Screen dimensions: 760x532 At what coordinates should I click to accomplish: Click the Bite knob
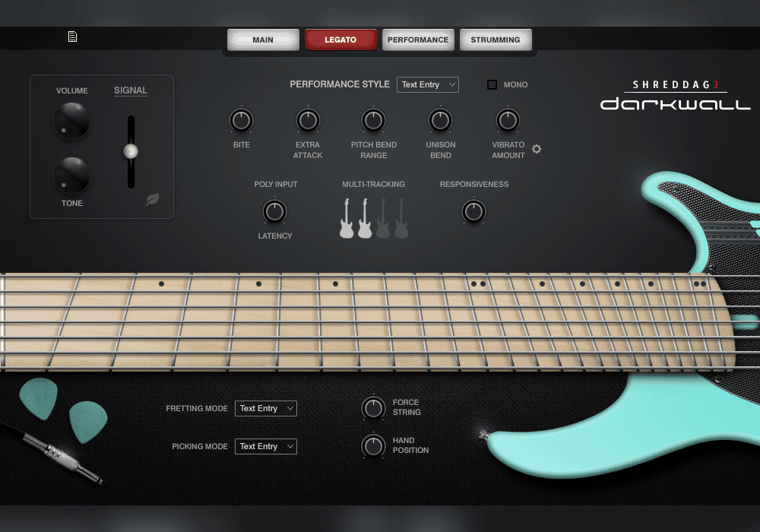tap(241, 120)
